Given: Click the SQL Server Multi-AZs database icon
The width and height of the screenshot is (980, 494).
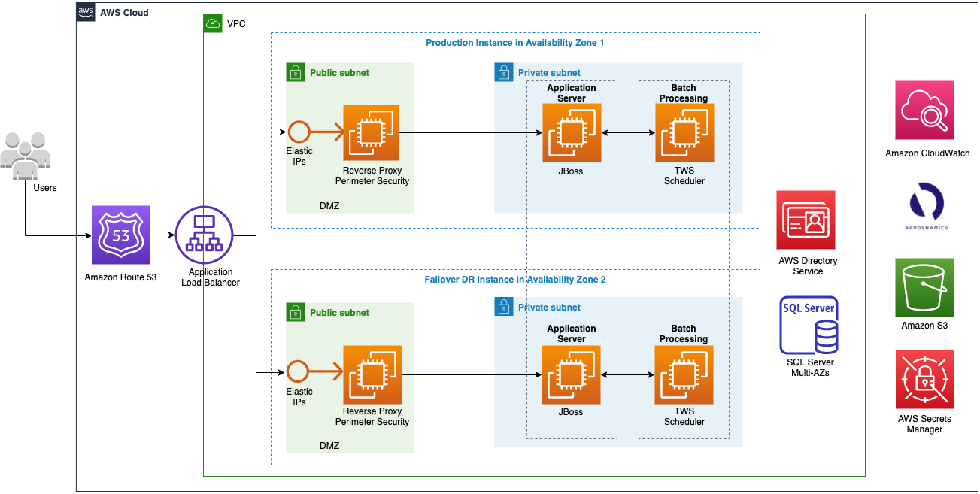Looking at the screenshot, I should click(809, 325).
